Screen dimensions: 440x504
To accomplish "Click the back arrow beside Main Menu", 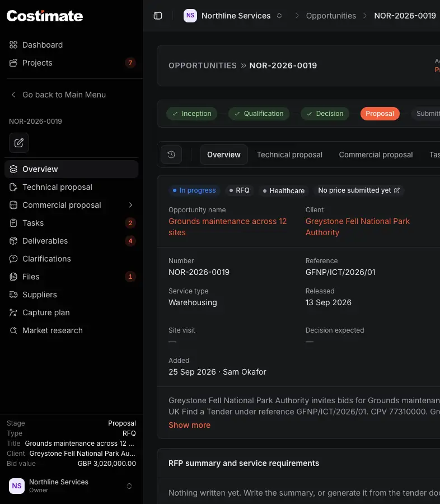I will 13,95.
